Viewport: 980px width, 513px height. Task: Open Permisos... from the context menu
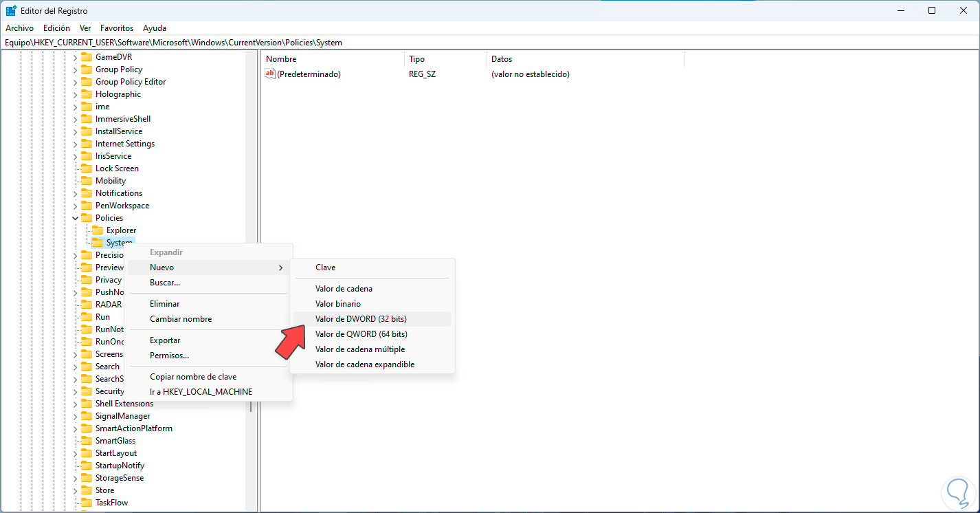208,356
